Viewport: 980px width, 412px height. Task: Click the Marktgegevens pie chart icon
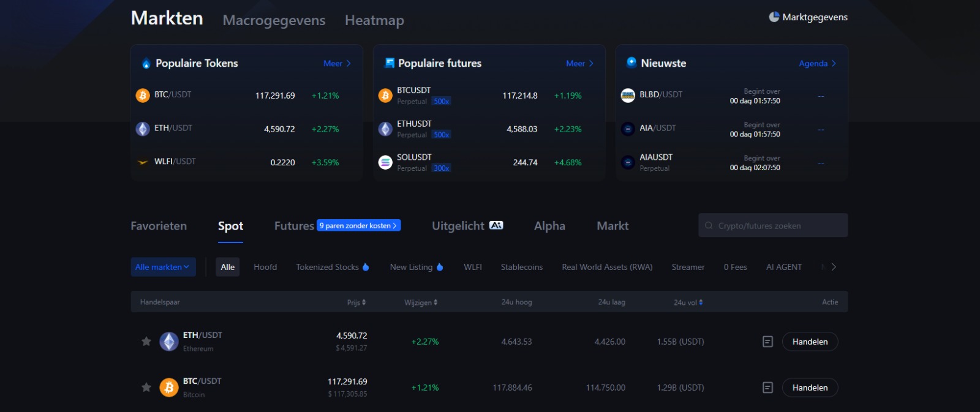point(774,17)
